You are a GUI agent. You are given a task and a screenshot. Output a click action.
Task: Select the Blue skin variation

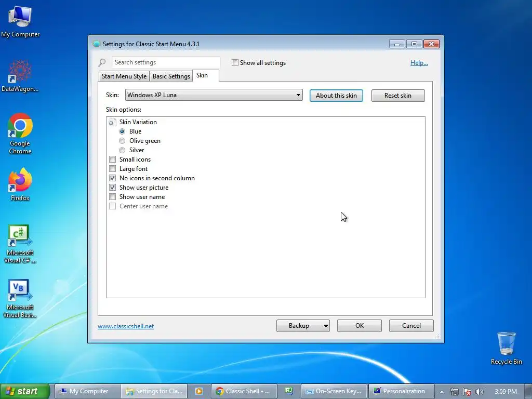click(122, 131)
